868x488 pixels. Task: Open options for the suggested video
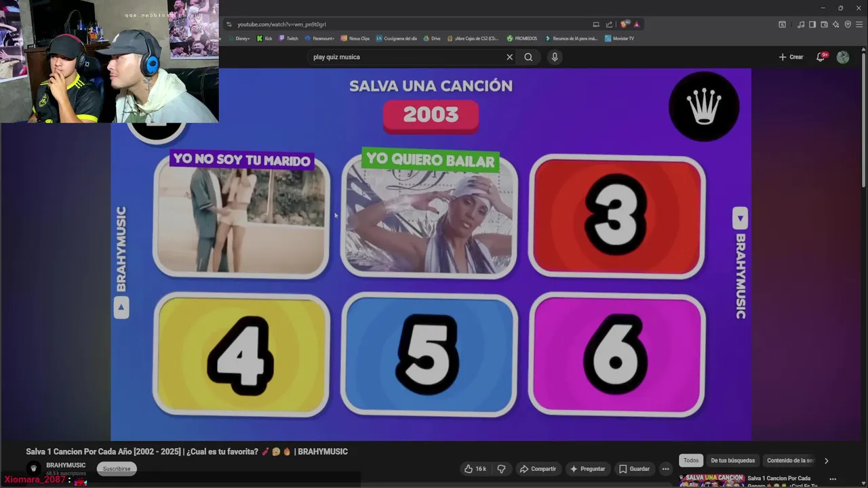click(833, 479)
